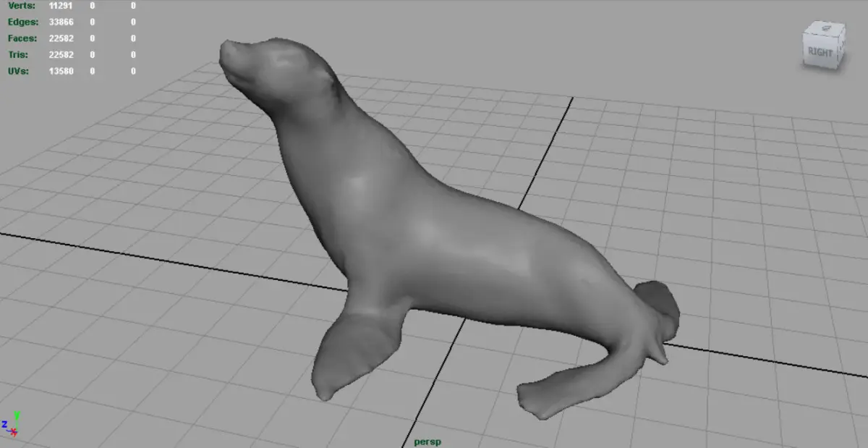Click the top face of the view cube
This screenshot has width=868, height=448.
coord(825,30)
